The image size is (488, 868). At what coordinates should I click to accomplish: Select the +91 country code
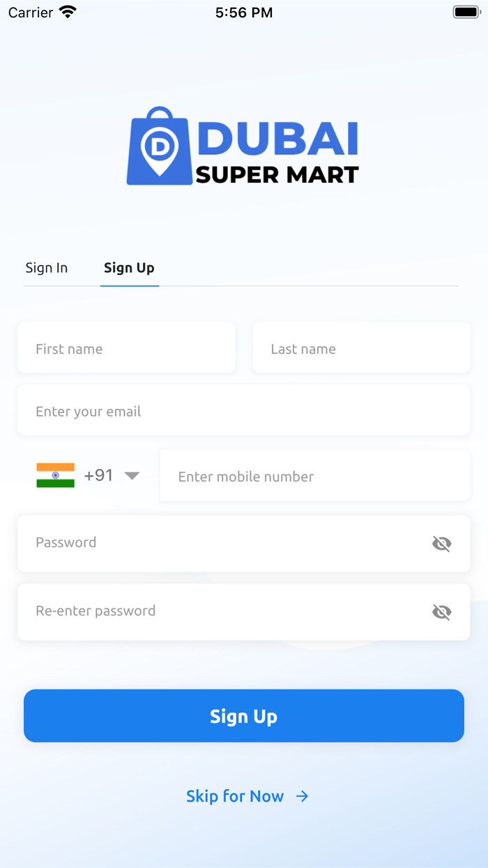98,475
